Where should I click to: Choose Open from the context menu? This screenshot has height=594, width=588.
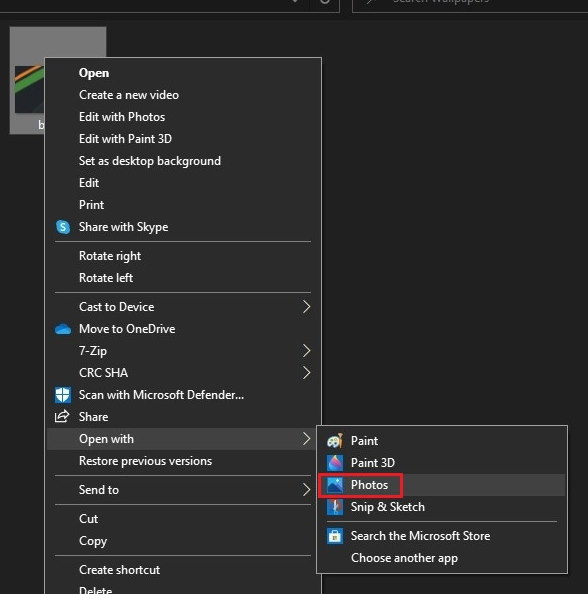tap(183, 73)
